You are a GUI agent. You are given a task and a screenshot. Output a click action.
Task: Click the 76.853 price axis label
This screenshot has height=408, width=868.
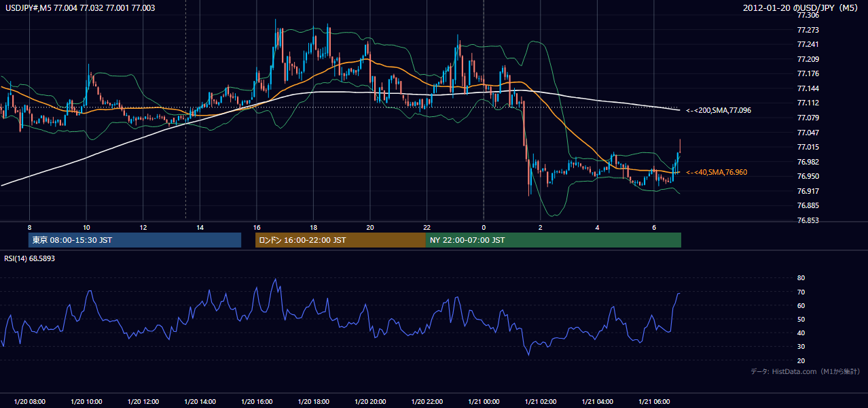coord(808,220)
